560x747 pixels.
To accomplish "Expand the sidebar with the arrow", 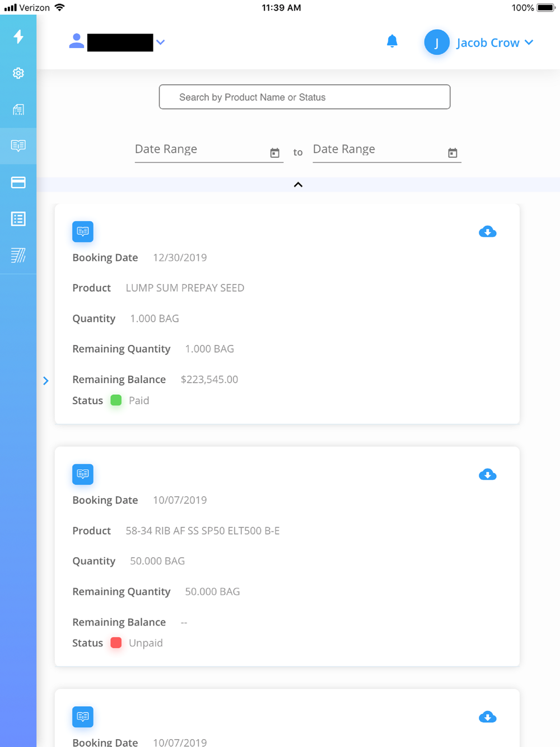I will click(46, 381).
